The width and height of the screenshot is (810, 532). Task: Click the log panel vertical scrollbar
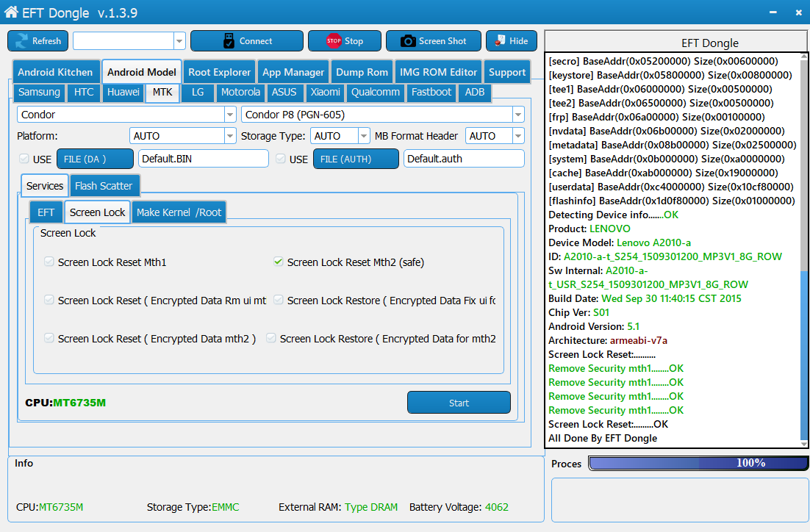click(804, 354)
